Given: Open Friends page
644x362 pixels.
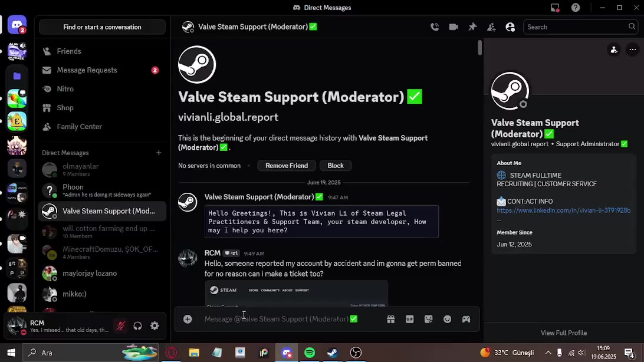Looking at the screenshot, I should coord(102,51).
